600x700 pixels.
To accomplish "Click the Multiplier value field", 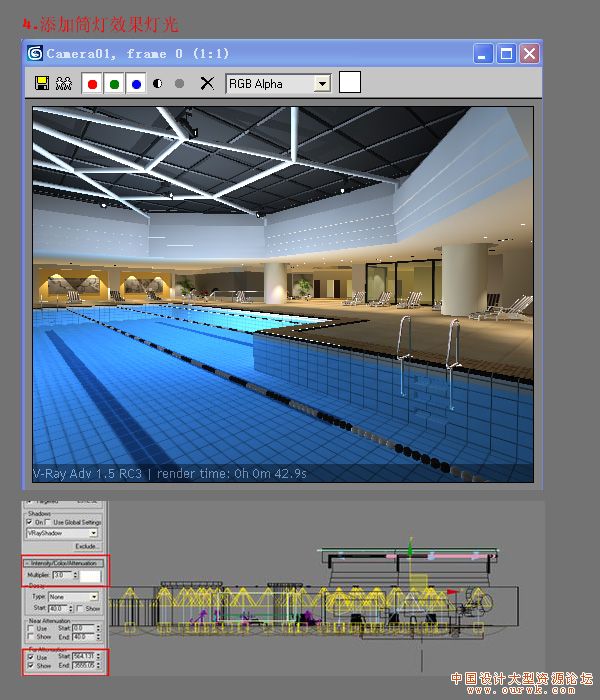I will coord(62,576).
